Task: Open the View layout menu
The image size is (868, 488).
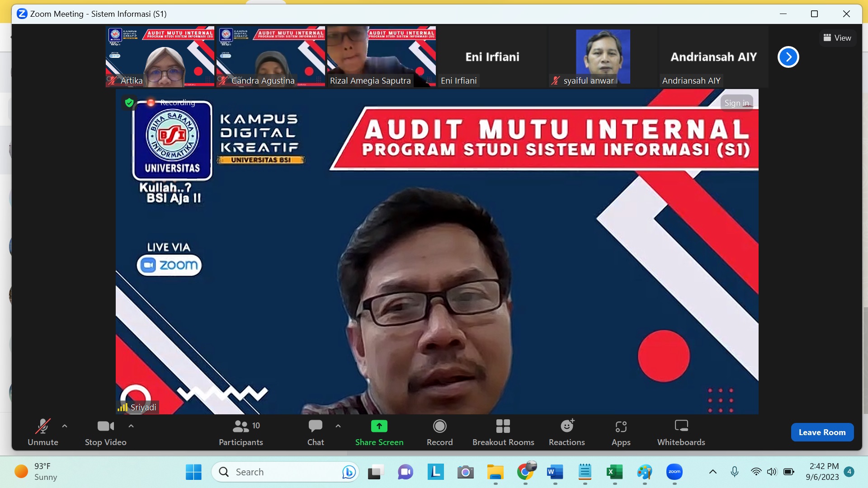Action: [837, 38]
